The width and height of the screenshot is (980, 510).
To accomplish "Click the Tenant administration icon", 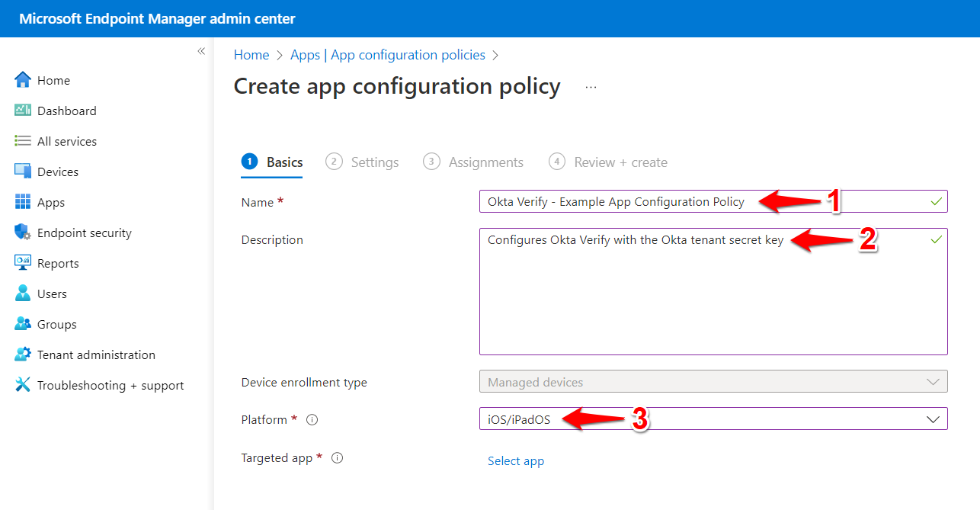I will 23,354.
